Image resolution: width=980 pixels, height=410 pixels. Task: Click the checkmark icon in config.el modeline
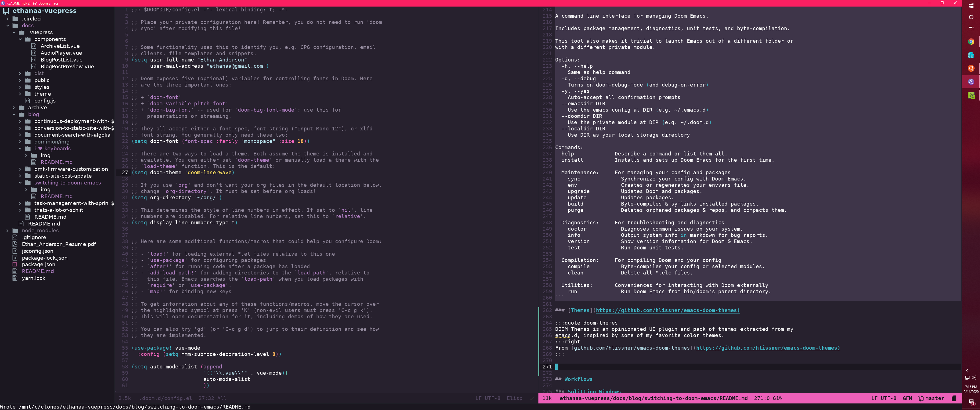532,398
